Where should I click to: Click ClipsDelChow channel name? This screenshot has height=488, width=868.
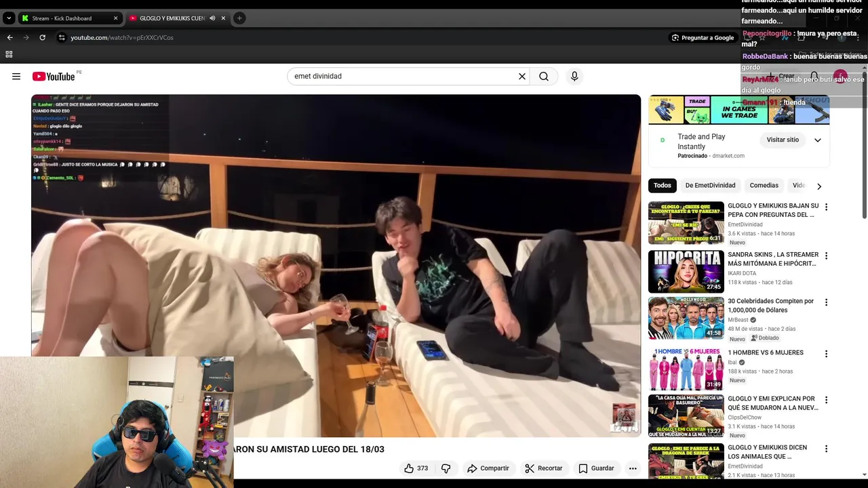tap(747, 418)
